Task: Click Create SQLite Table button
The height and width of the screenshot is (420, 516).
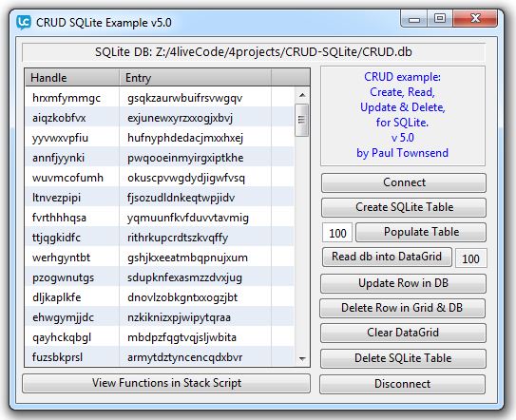Action: click(404, 207)
